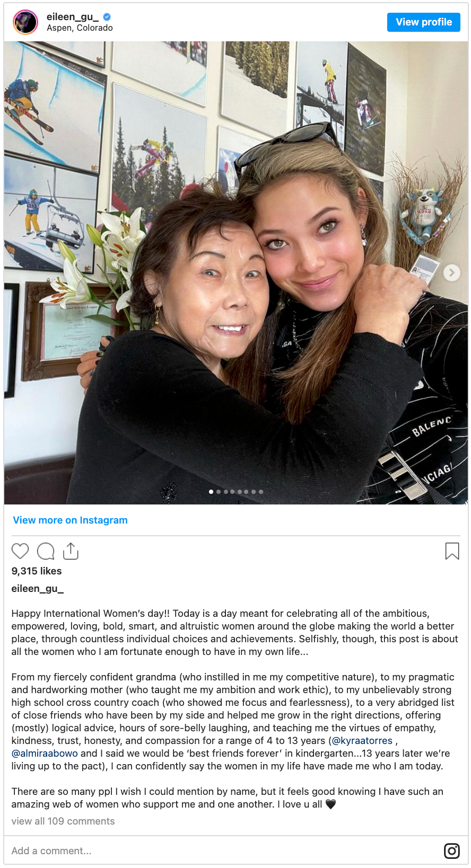
Task: Expand view all 109 comments
Action: pyautogui.click(x=63, y=821)
